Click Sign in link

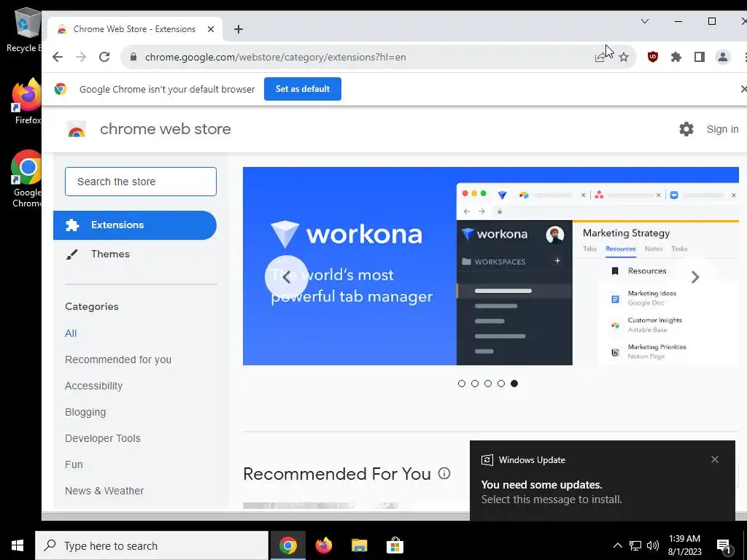(722, 129)
